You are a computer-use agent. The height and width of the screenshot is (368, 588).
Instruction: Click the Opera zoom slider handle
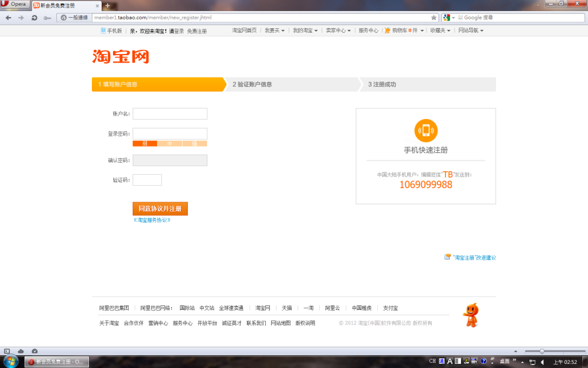542,351
